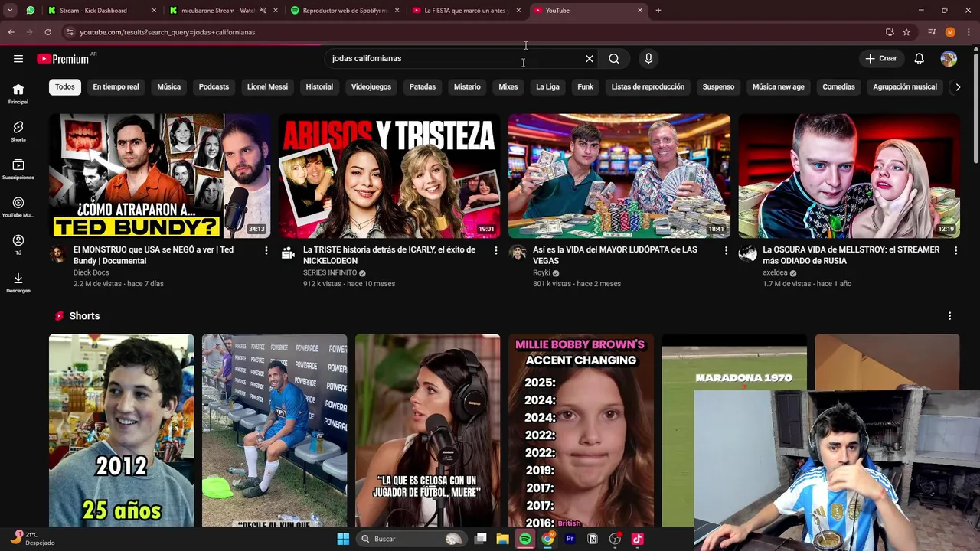
Task: Open options menu for Ted Bundy video
Action: [266, 250]
